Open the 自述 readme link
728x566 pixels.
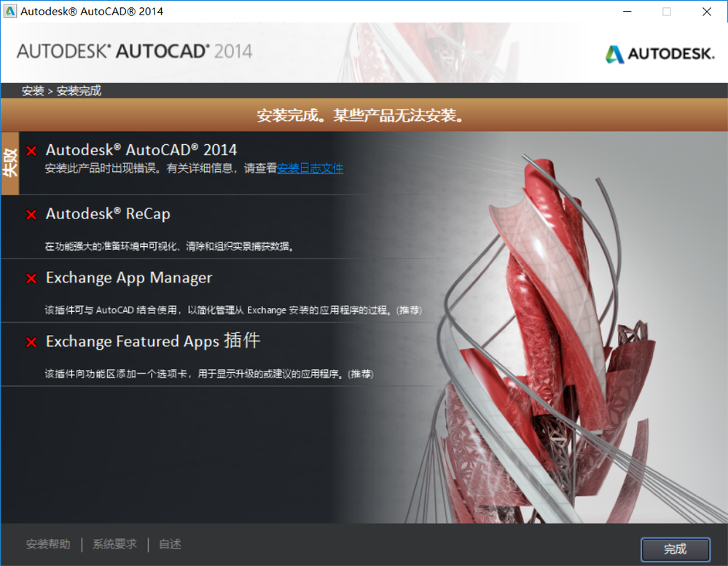click(170, 544)
